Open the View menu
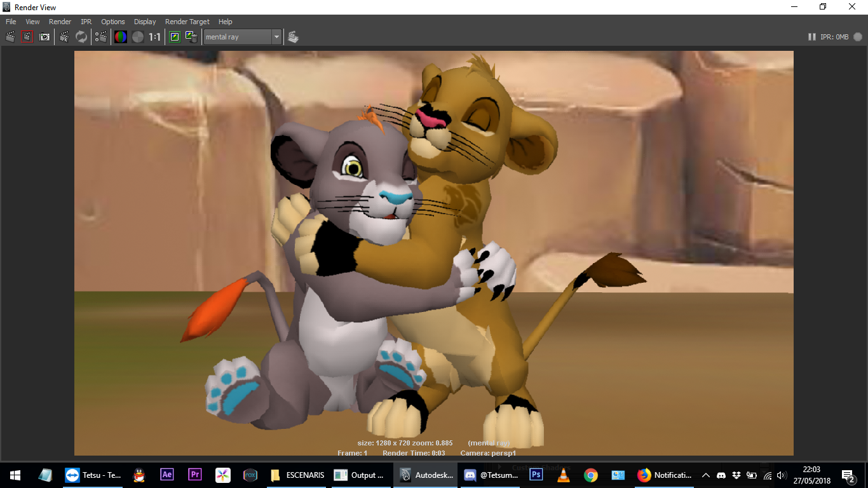 pyautogui.click(x=32, y=22)
